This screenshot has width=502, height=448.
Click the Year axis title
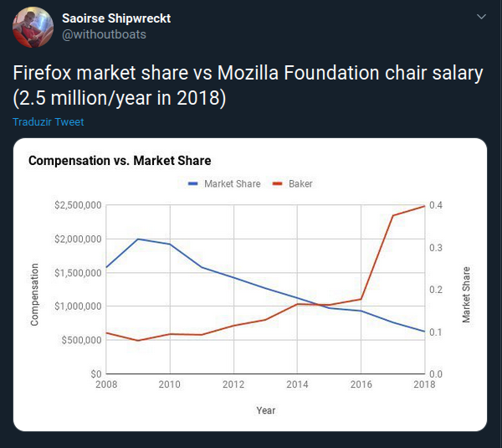click(266, 410)
